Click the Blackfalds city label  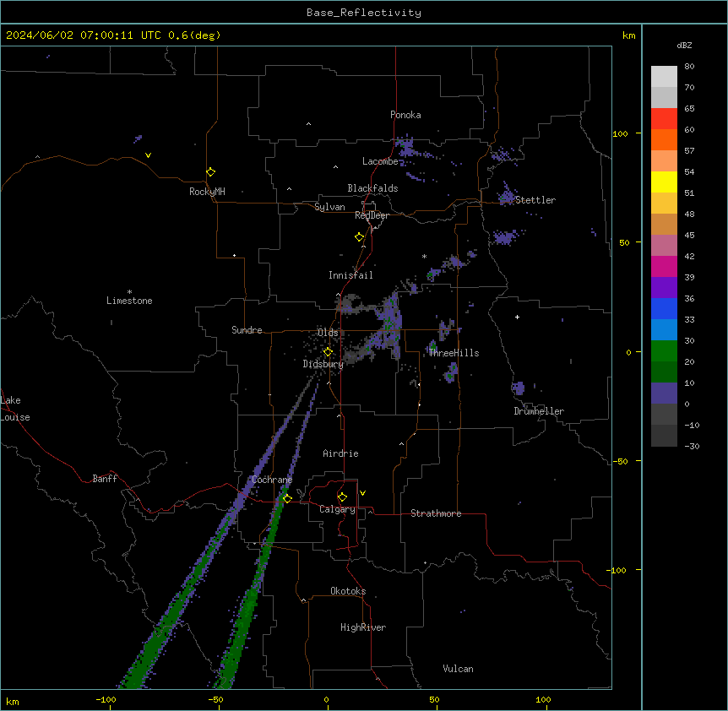click(372, 188)
